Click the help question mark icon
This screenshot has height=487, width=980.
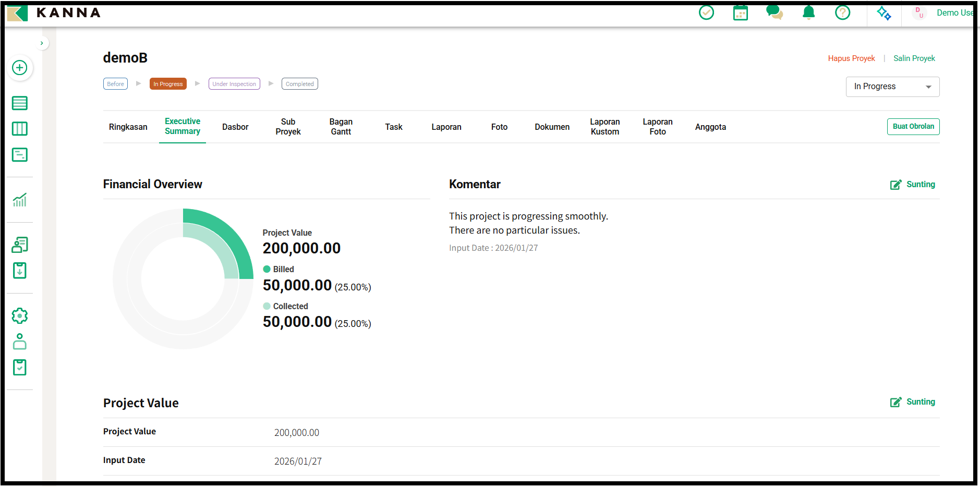842,13
